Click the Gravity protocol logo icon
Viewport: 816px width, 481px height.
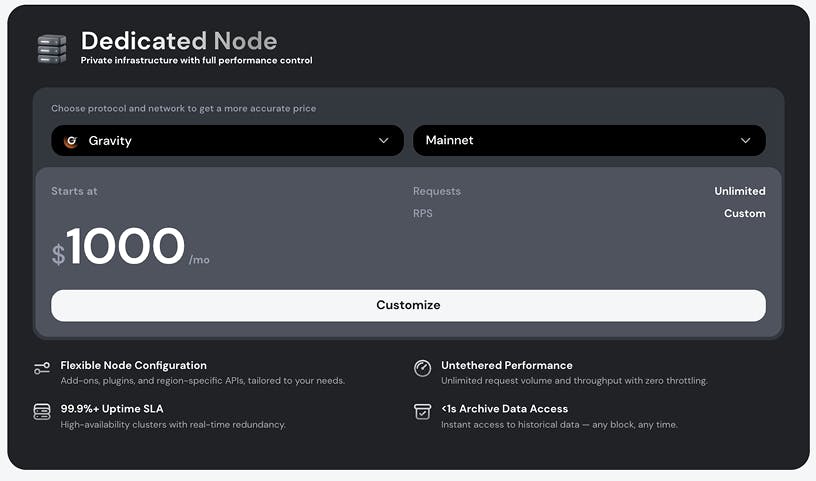coord(71,141)
